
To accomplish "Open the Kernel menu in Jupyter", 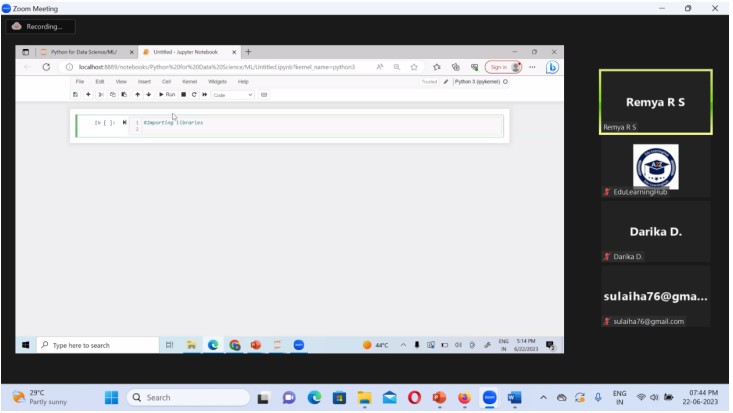I will [189, 81].
